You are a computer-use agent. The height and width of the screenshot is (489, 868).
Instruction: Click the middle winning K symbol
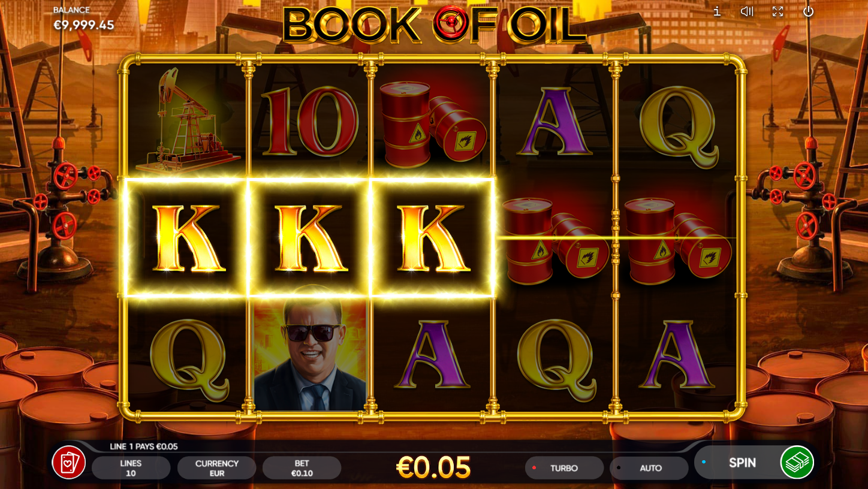[x=309, y=238]
